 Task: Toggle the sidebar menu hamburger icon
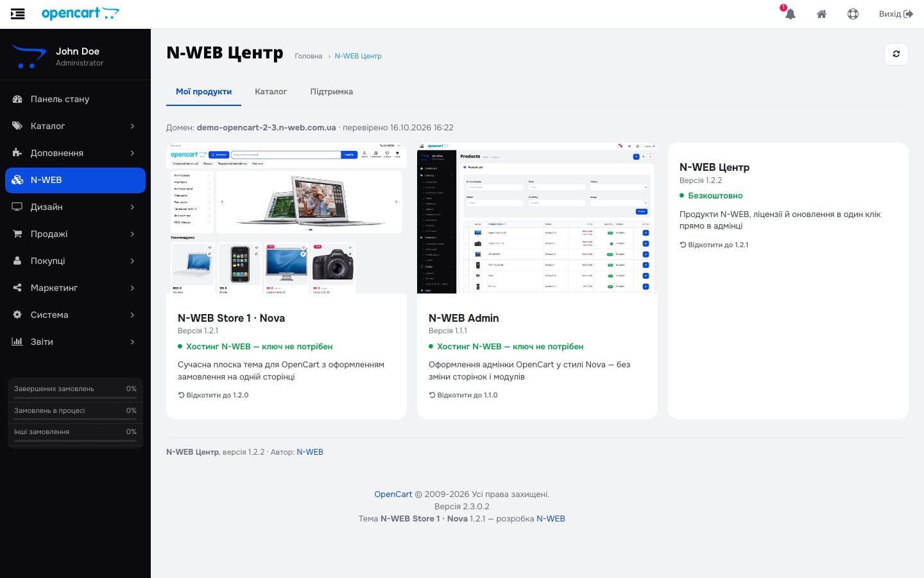coord(18,13)
